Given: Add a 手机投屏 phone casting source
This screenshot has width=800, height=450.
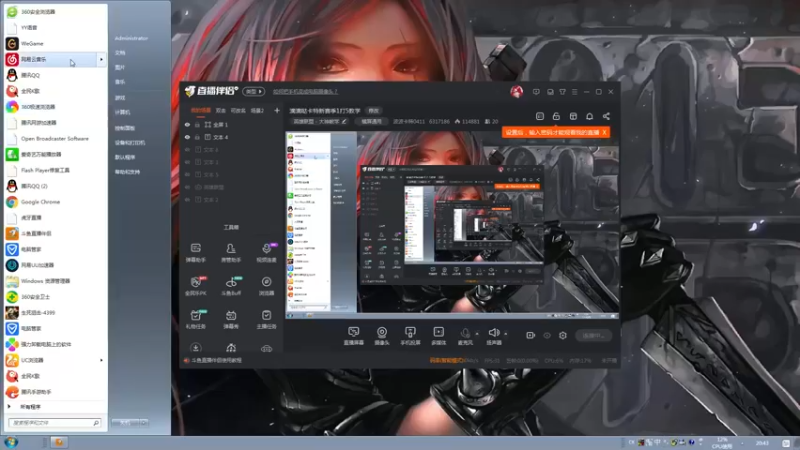Looking at the screenshot, I should (410, 336).
